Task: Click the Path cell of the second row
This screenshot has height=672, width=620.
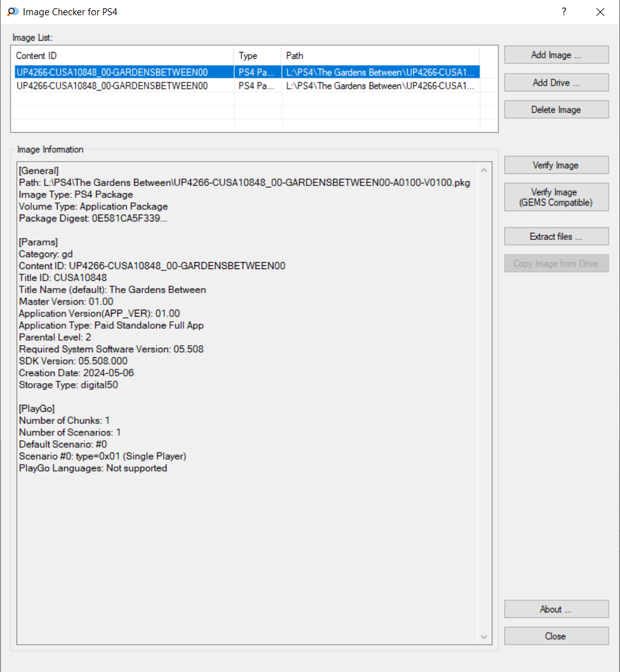Action: click(381, 86)
